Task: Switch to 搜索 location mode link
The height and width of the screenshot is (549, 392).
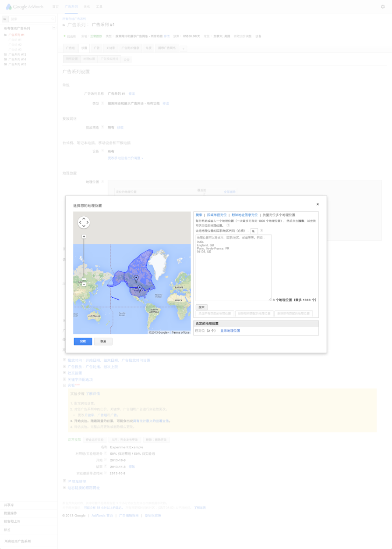Action: coord(199,215)
